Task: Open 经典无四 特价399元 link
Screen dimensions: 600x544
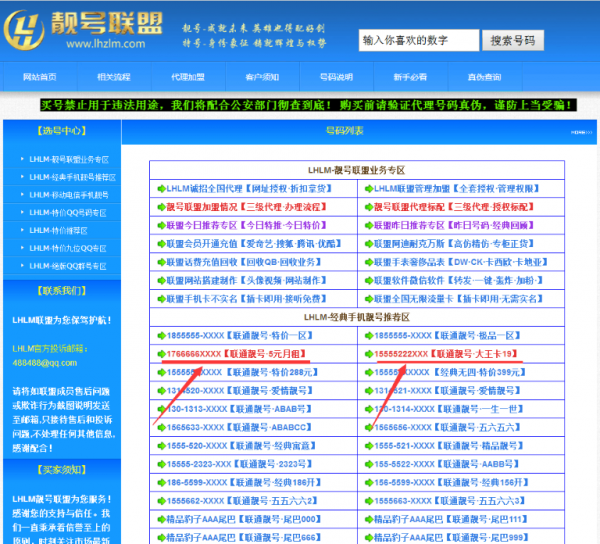Action: pos(450,372)
